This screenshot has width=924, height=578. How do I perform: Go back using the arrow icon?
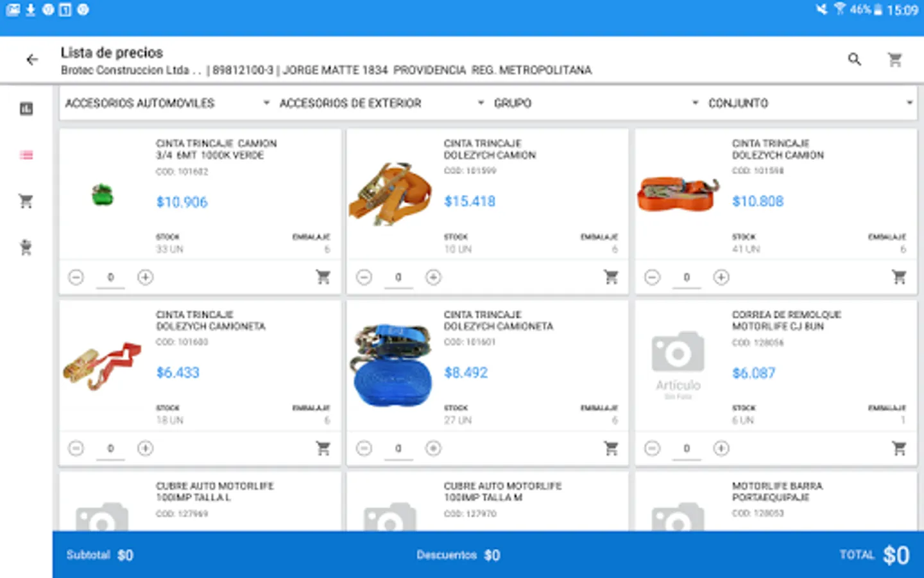[32, 60]
